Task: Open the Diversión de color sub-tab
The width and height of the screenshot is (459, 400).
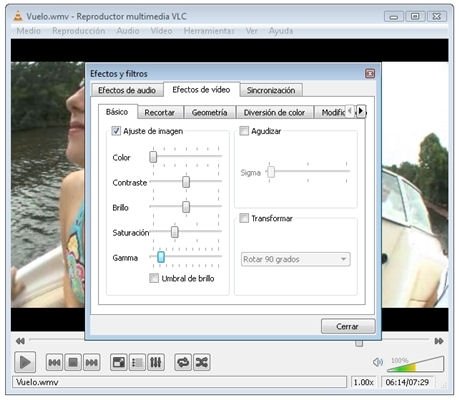Action: 274,113
